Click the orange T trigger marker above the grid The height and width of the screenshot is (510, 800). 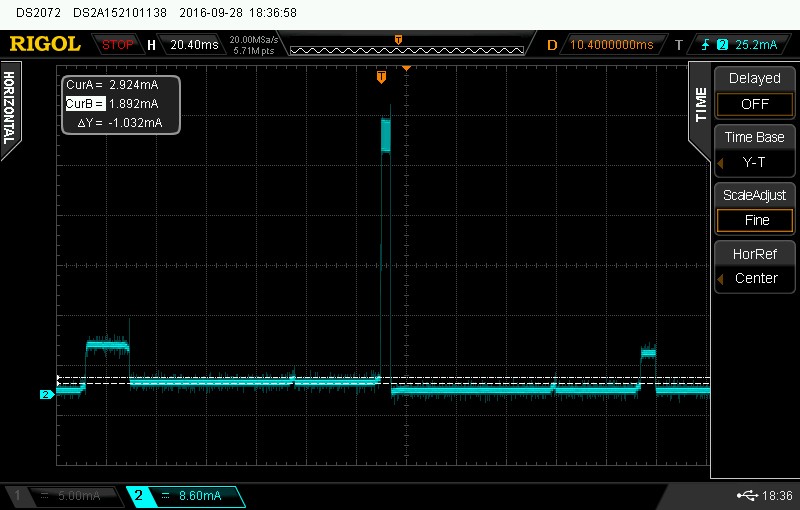pyautogui.click(x=381, y=77)
